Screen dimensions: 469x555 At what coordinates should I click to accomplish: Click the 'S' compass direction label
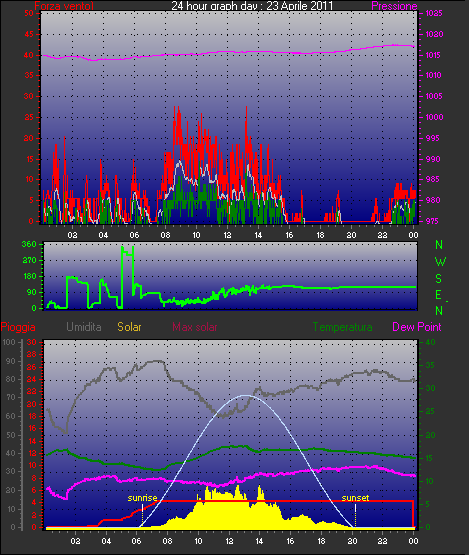439,279
